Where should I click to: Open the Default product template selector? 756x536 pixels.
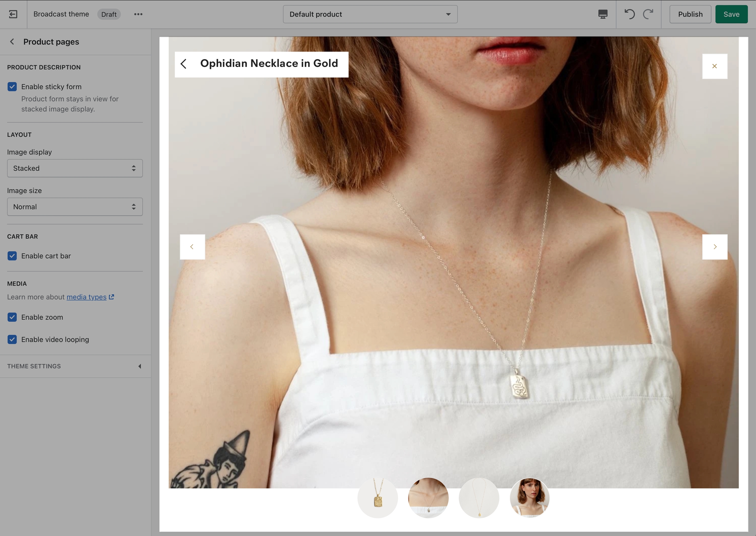click(x=370, y=14)
